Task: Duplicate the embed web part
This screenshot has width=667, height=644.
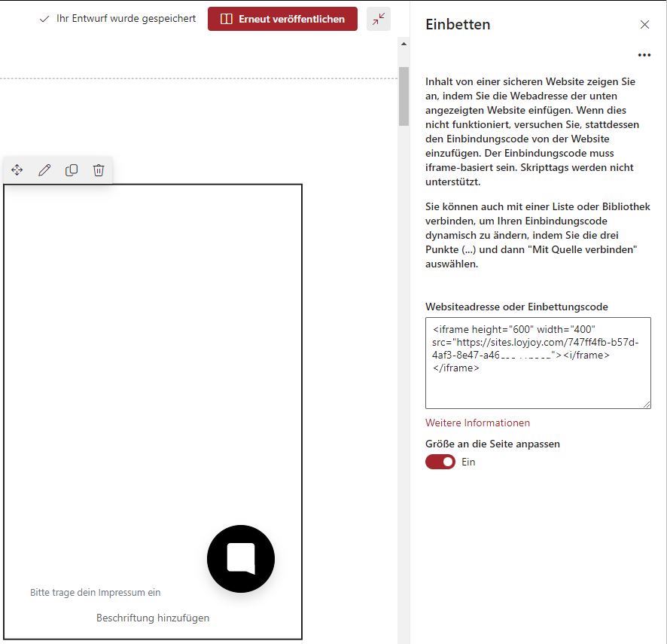Action: coord(72,170)
